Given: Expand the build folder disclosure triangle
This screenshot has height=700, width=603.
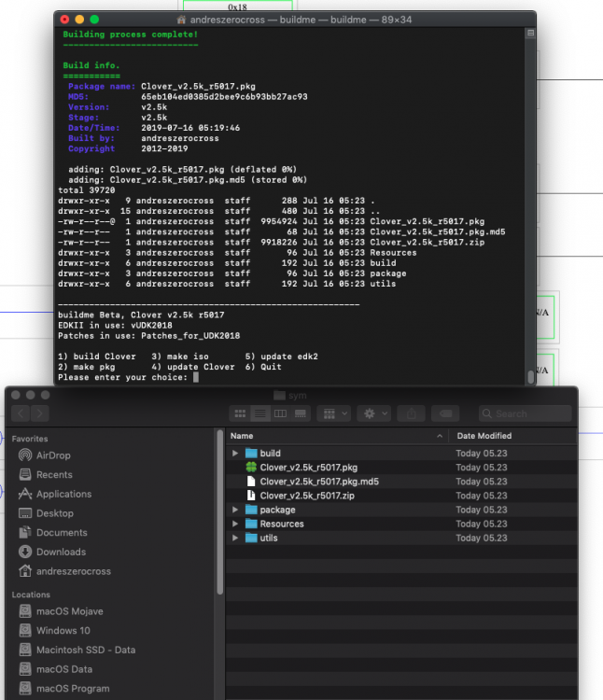Looking at the screenshot, I should (x=235, y=453).
